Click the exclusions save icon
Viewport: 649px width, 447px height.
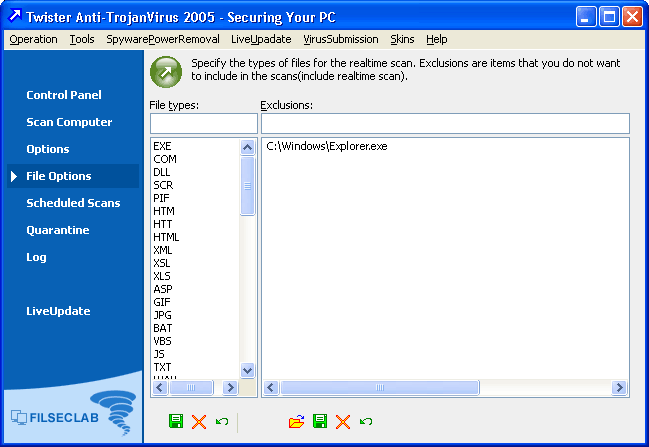click(320, 422)
